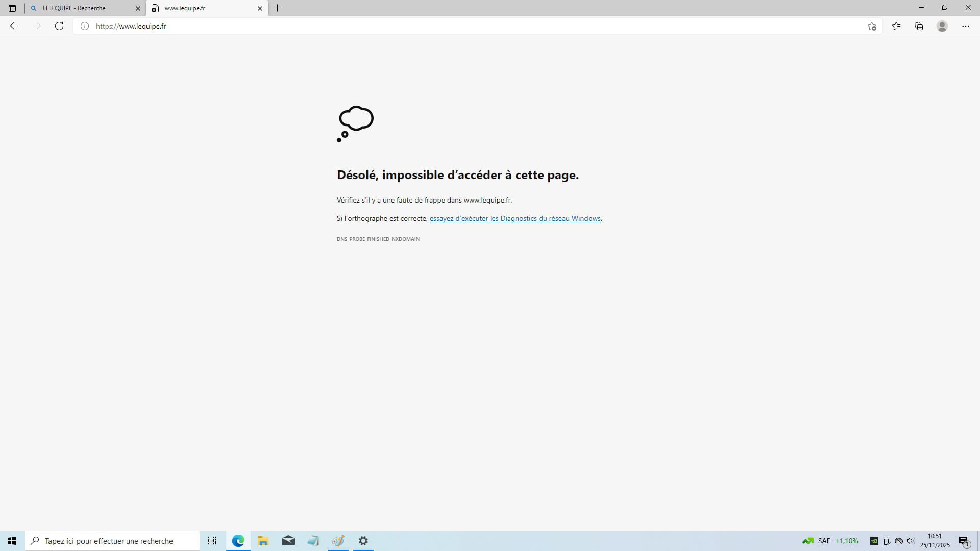The height and width of the screenshot is (551, 980).
Task: Click Diagnostics du réseau Windows link
Action: tap(514, 218)
